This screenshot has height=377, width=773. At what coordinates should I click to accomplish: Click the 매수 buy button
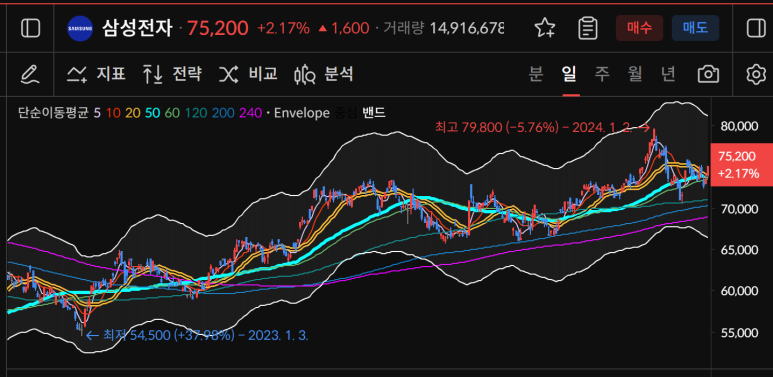click(x=639, y=28)
